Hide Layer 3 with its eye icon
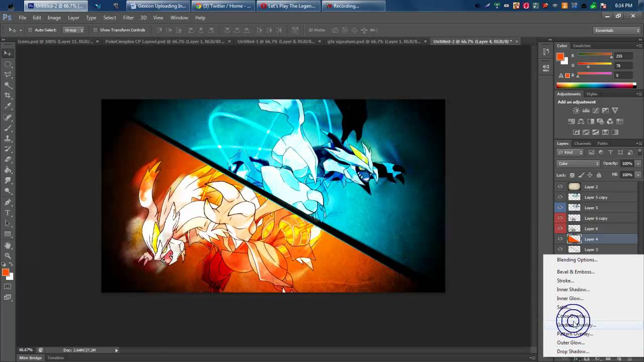Screen dimensions: 644x362 tap(560, 249)
